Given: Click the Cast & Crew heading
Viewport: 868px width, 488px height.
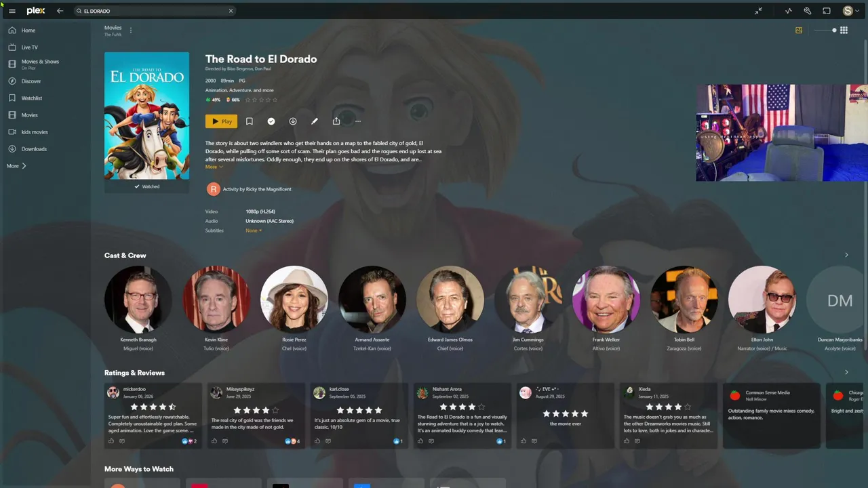Looking at the screenshot, I should click(125, 256).
